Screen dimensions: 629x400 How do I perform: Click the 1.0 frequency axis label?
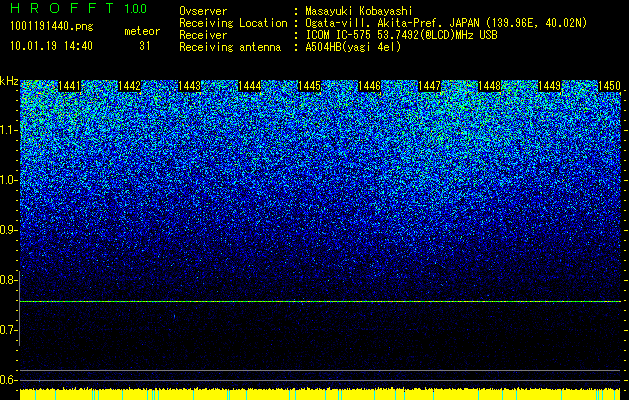9,180
